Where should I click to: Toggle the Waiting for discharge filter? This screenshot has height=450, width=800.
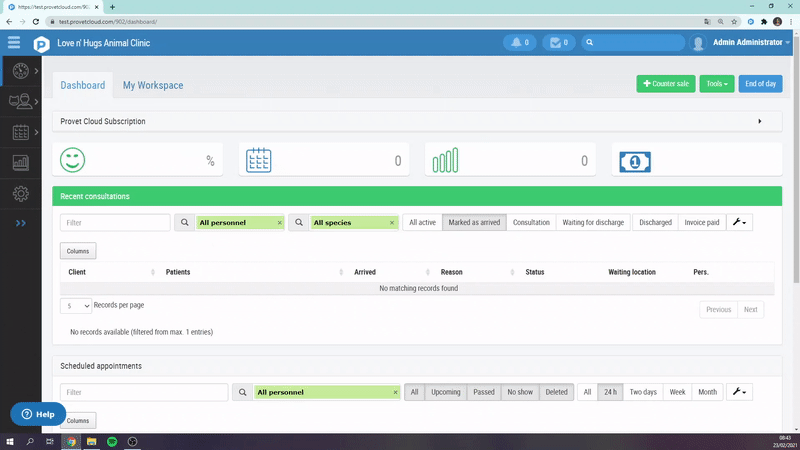click(x=593, y=222)
